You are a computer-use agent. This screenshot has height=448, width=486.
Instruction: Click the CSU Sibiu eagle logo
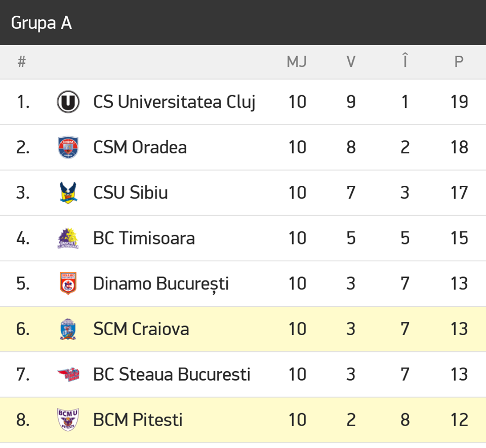click(x=68, y=193)
